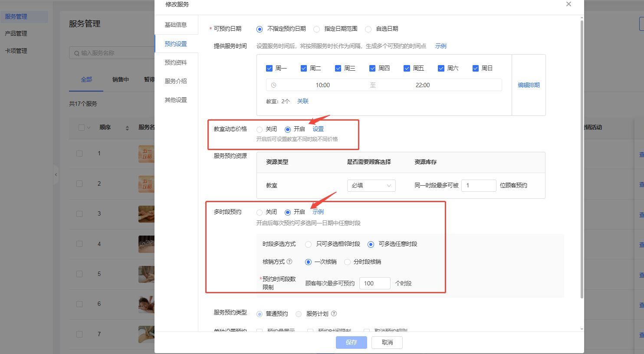Screen dimensions: 644x354
Task: Click the 保存 button
Action: (x=351, y=342)
